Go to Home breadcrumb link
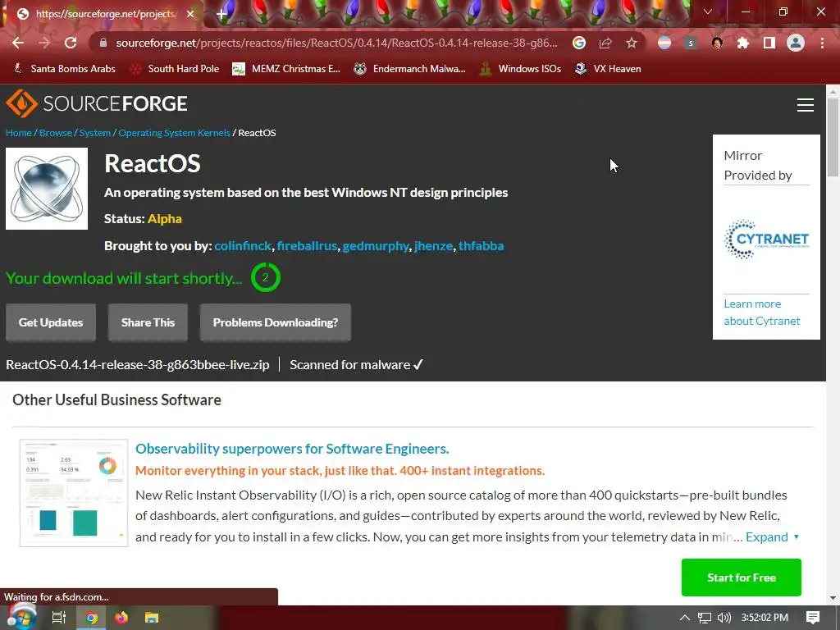Viewport: 840px width, 630px height. click(19, 133)
